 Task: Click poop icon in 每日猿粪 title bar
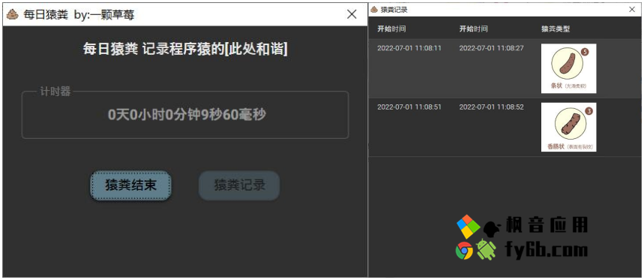(x=13, y=14)
